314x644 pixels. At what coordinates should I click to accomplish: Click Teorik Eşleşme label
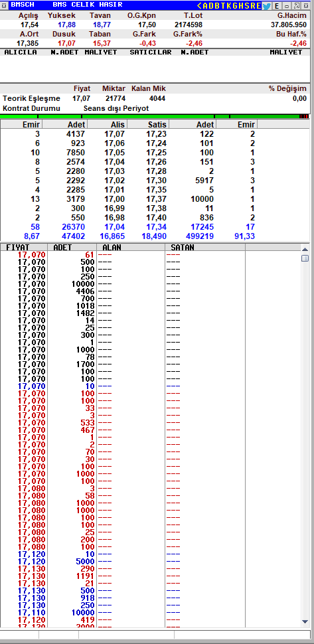coord(32,98)
